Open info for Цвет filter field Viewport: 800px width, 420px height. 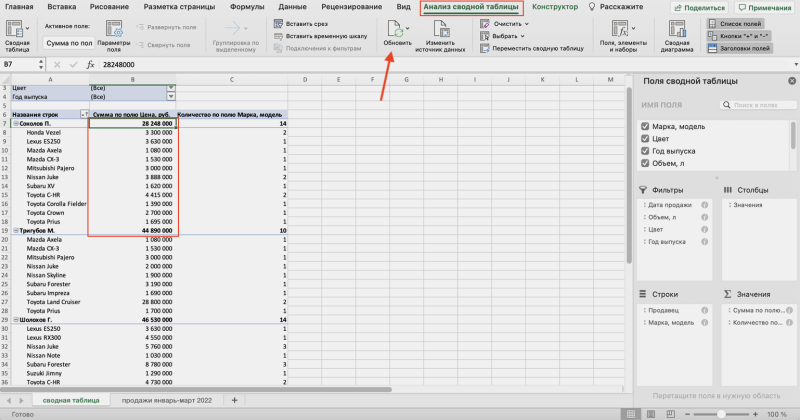pos(705,229)
